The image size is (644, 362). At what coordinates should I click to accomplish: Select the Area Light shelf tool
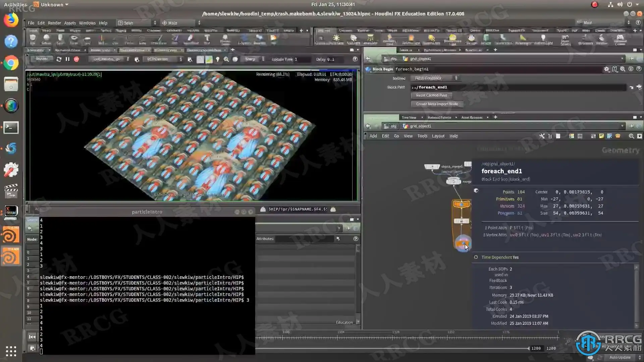(370, 40)
